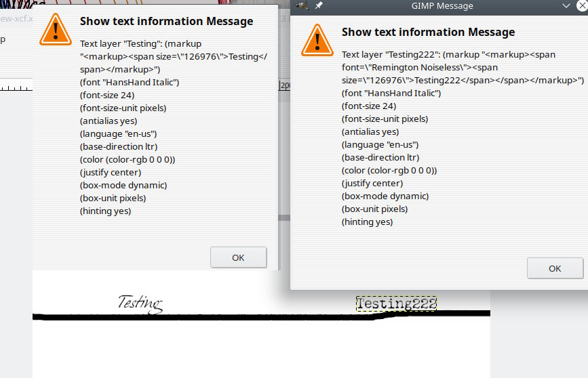
Task: Click the warning icon in the "Testing" dialog
Action: (56, 29)
